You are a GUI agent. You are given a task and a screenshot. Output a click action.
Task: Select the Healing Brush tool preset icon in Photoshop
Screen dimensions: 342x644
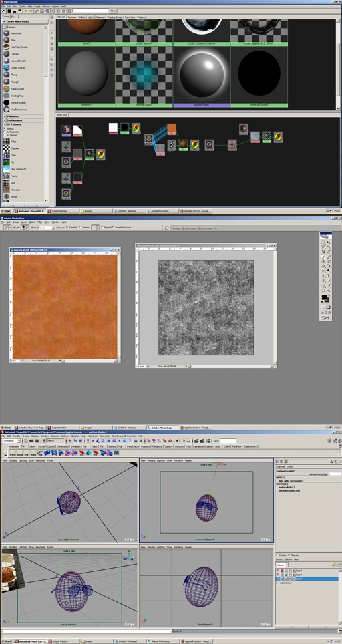click(6, 227)
